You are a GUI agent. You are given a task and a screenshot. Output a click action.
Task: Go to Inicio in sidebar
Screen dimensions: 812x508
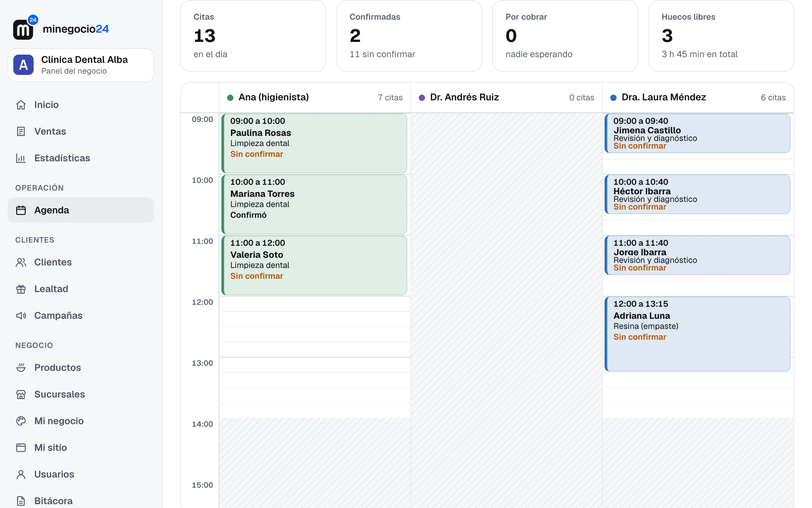click(x=81, y=105)
